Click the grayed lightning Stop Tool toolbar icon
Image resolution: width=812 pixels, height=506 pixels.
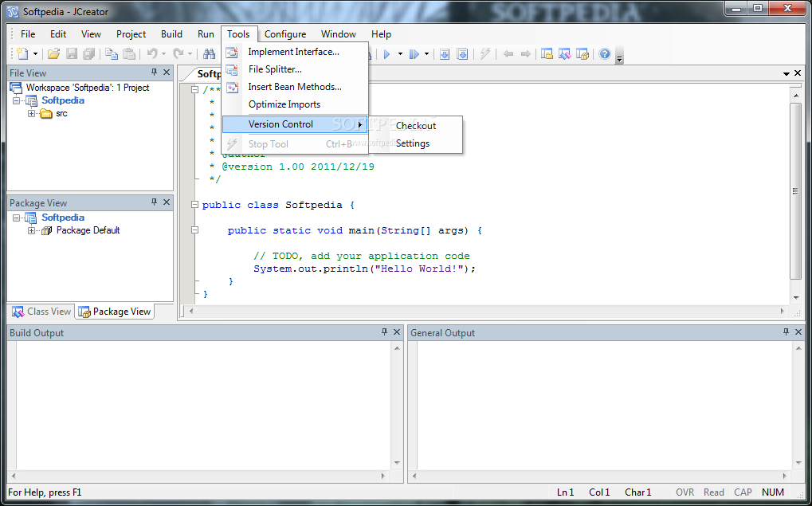(485, 54)
